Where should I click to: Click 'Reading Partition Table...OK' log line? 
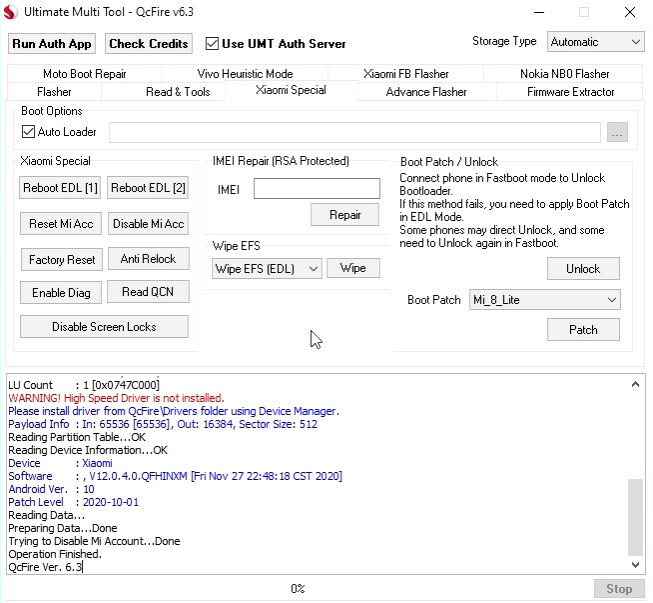point(77,437)
